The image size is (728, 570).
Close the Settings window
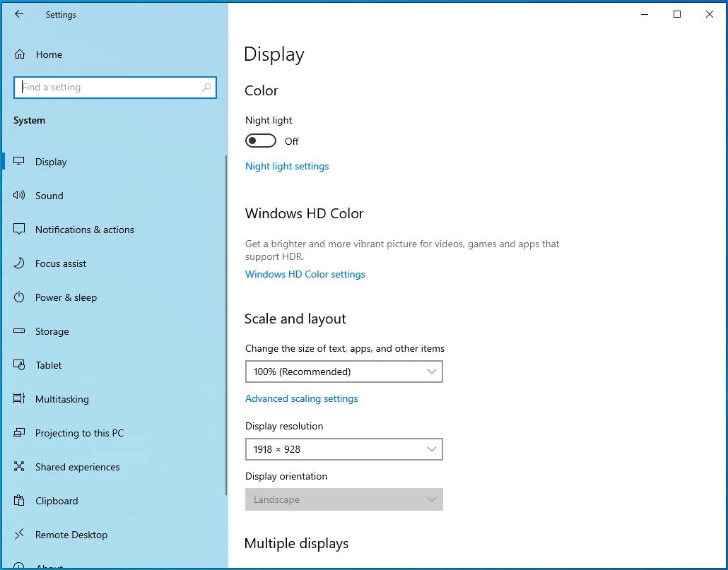(710, 14)
